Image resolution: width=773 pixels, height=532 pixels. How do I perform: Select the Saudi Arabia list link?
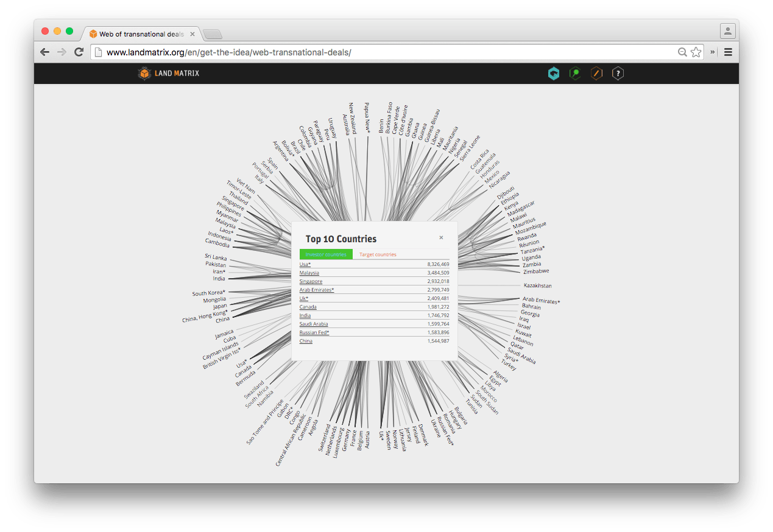tap(314, 324)
